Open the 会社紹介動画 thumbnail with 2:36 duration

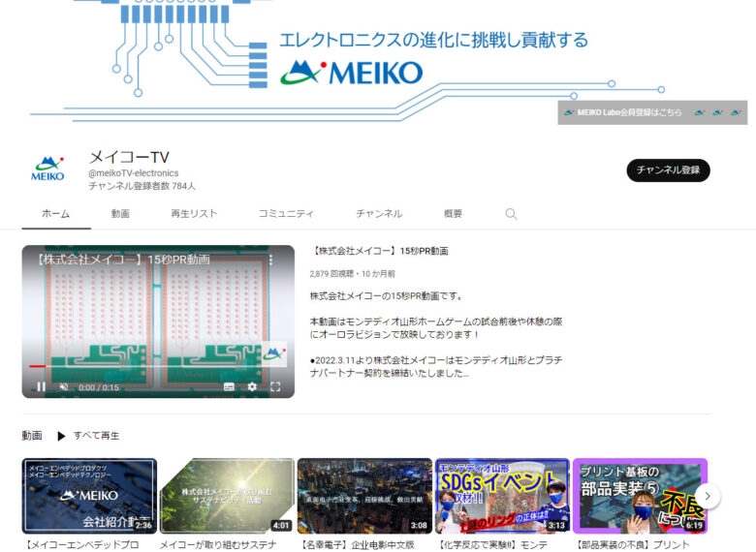pos(90,496)
